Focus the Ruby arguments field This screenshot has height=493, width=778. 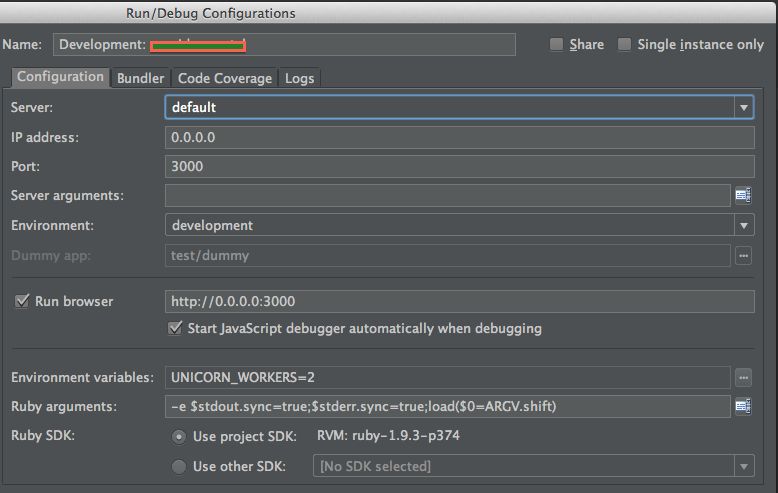[448, 407]
